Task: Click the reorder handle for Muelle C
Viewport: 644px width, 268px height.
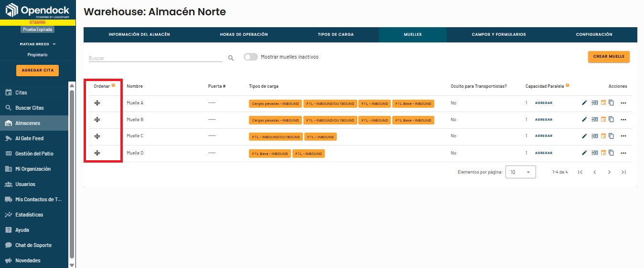Action: (x=97, y=136)
